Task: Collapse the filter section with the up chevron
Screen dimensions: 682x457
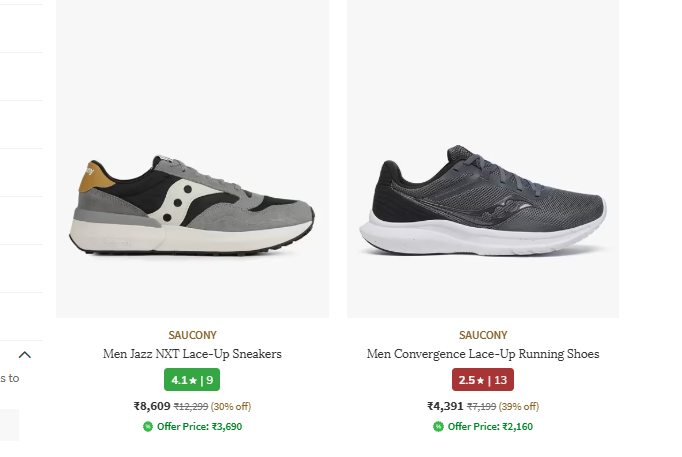Action: (25, 354)
